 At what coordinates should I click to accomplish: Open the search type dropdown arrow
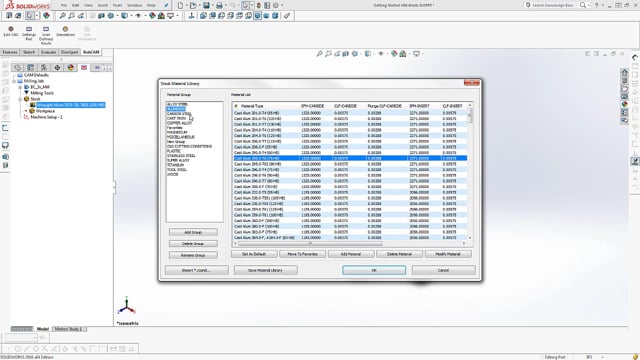tap(589, 5)
